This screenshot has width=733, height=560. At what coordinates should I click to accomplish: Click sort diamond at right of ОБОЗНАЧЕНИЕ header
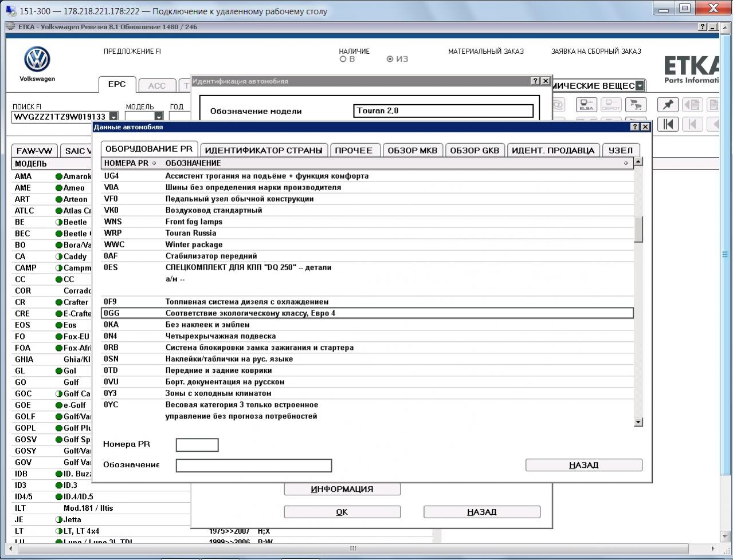(x=626, y=163)
